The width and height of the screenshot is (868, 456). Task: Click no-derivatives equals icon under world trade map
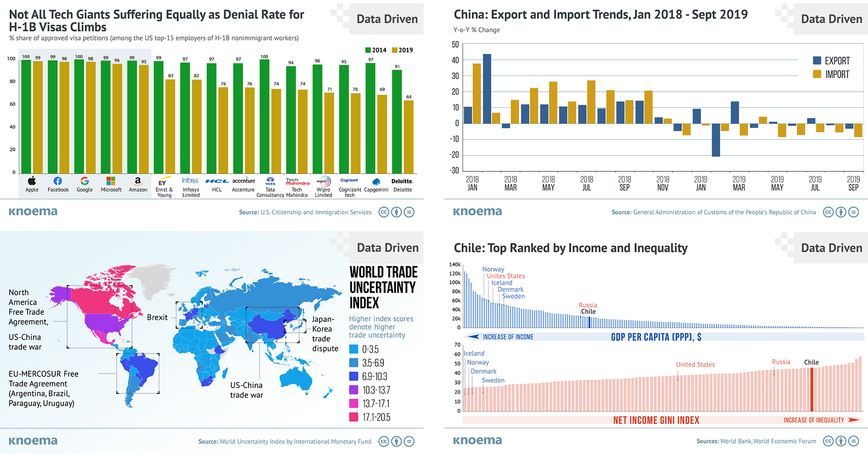tap(409, 442)
